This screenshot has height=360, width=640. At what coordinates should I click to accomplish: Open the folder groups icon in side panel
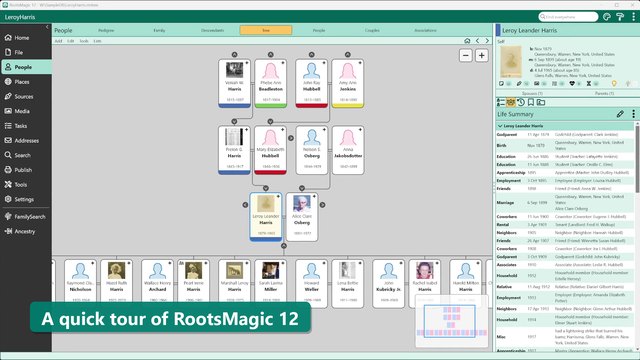click(541, 102)
